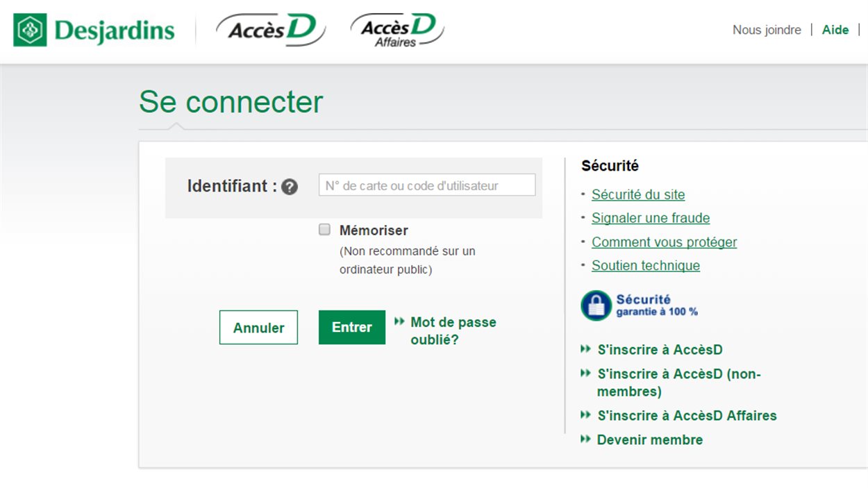Open the Sécurité du site link
Screen dimensions: 868x488
point(638,194)
